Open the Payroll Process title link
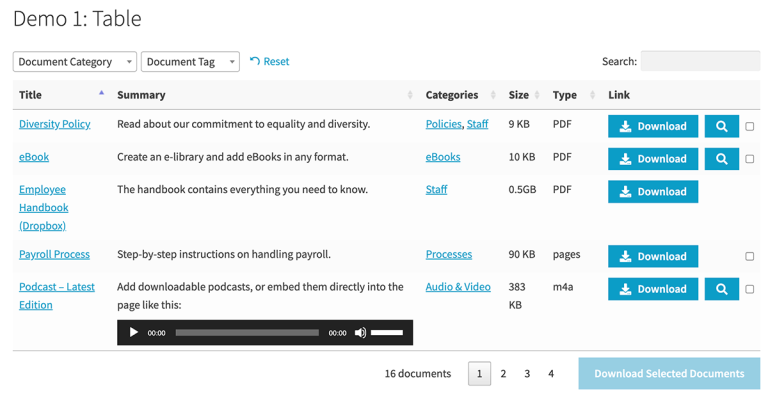The image size is (768, 406). coord(54,254)
